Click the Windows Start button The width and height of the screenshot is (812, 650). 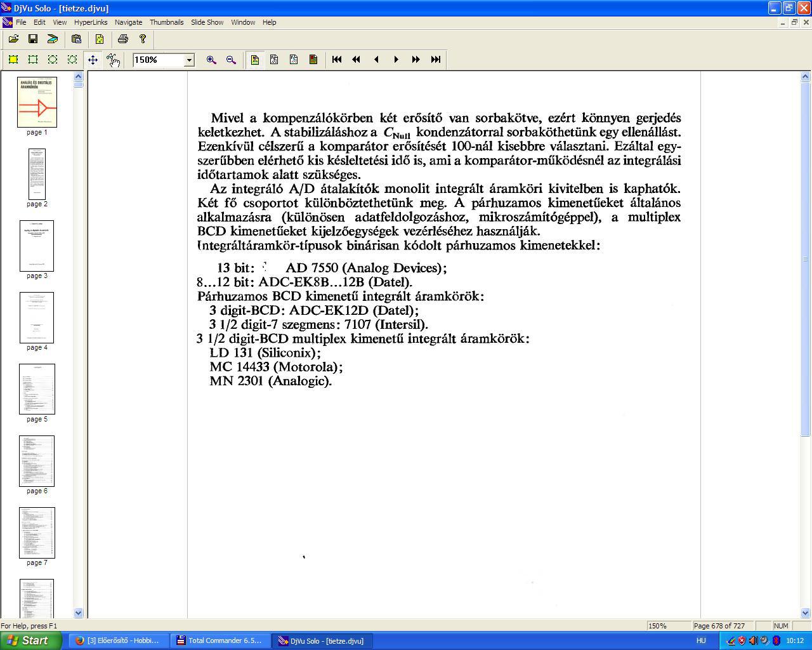click(30, 640)
